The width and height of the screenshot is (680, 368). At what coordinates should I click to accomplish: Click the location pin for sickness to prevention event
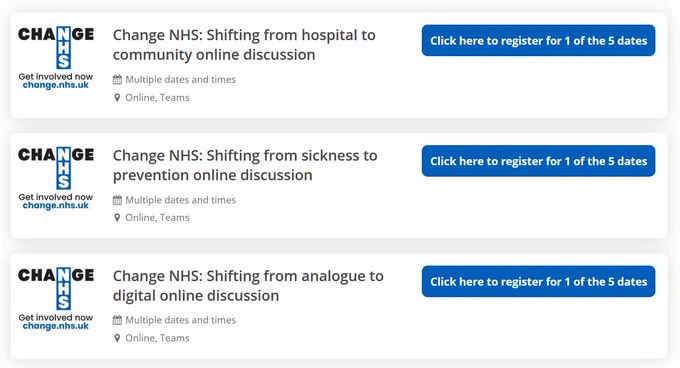click(117, 218)
